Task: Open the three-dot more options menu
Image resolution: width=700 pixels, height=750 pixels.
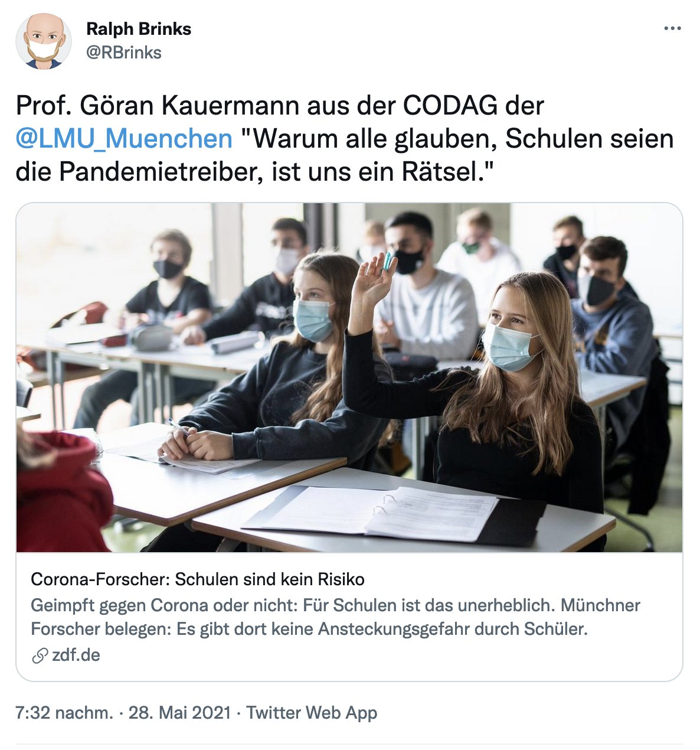Action: (672, 28)
